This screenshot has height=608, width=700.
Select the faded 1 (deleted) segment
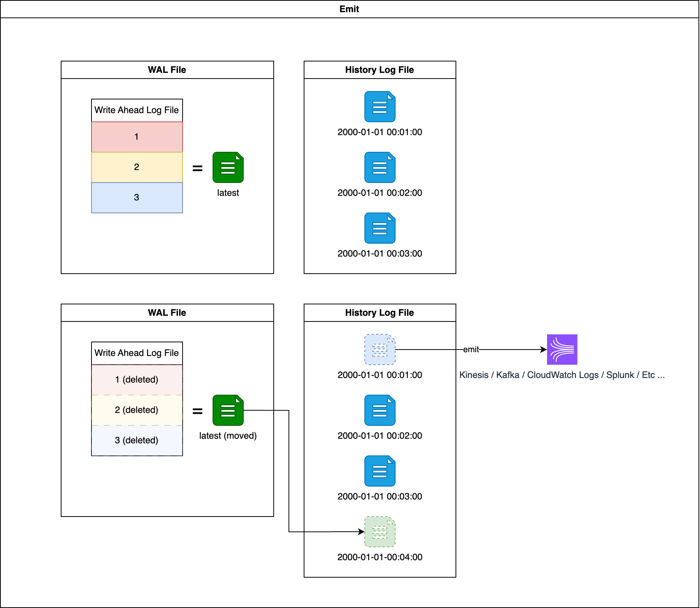(137, 380)
